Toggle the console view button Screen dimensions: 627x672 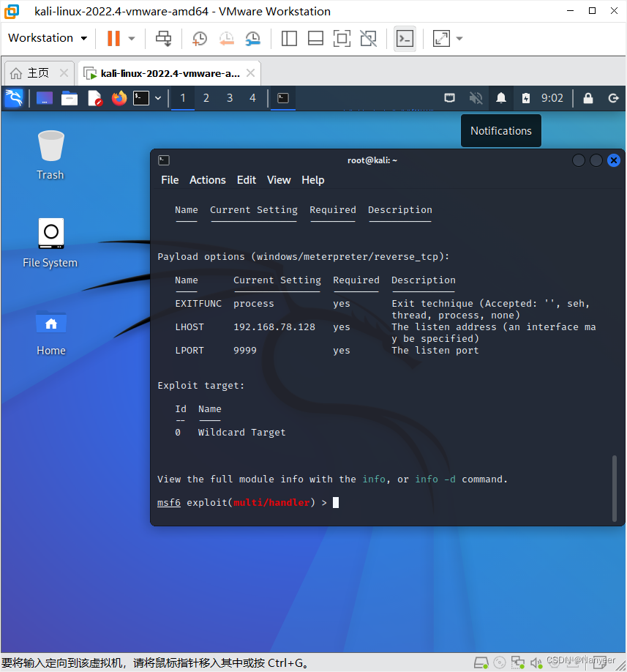click(405, 38)
